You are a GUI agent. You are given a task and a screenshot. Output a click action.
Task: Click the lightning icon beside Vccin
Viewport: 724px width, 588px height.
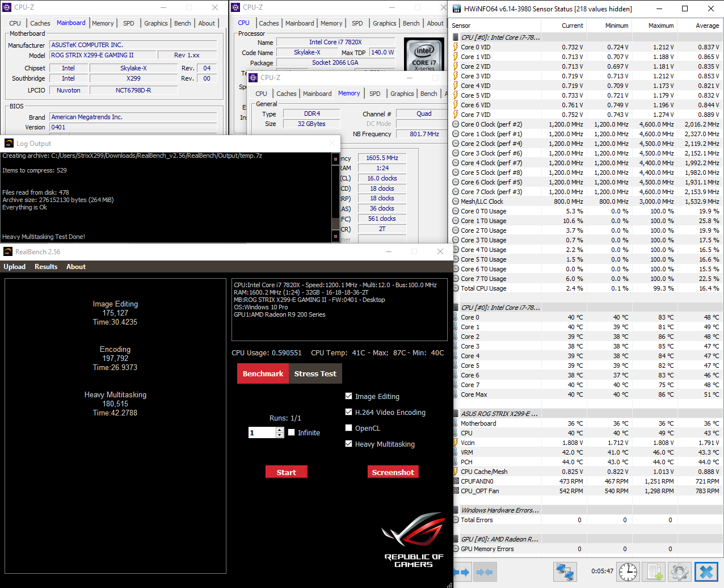point(456,443)
